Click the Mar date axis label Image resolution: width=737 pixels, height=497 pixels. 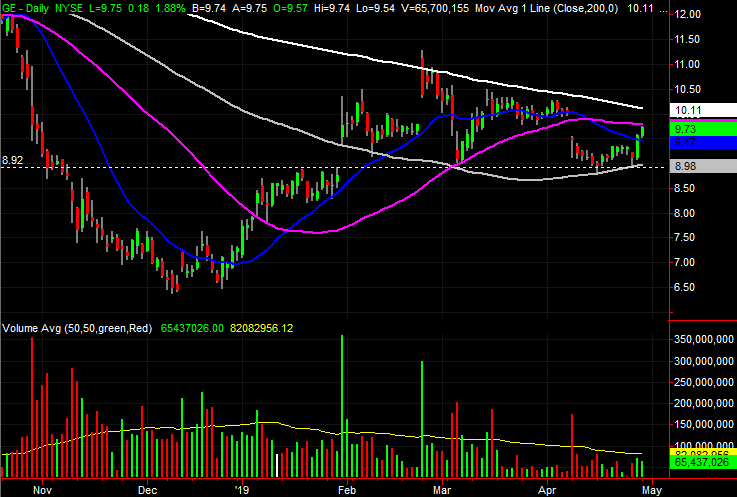tap(442, 490)
